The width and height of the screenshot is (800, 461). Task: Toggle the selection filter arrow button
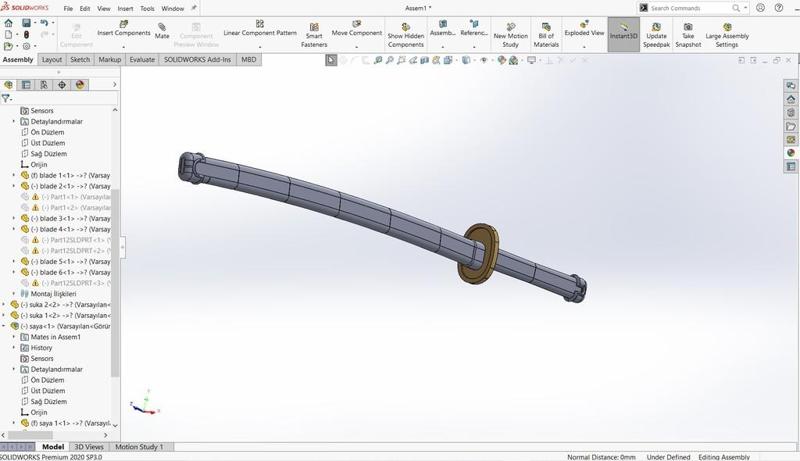coord(331,60)
